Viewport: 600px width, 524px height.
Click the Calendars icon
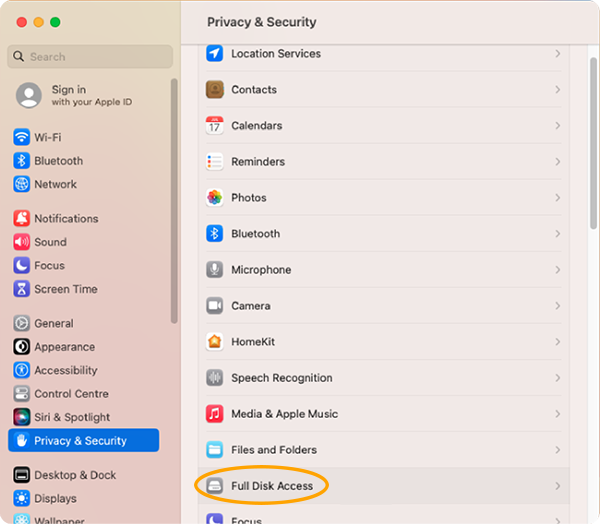214,126
